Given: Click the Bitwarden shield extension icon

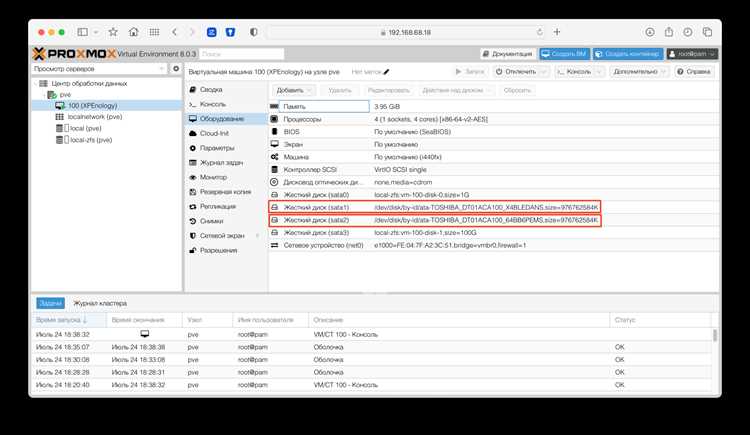Looking at the screenshot, I should coord(230,32).
